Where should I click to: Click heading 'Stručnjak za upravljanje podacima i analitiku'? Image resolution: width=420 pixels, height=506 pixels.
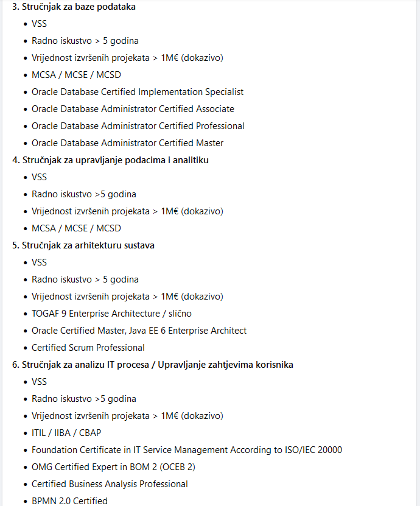click(116, 160)
